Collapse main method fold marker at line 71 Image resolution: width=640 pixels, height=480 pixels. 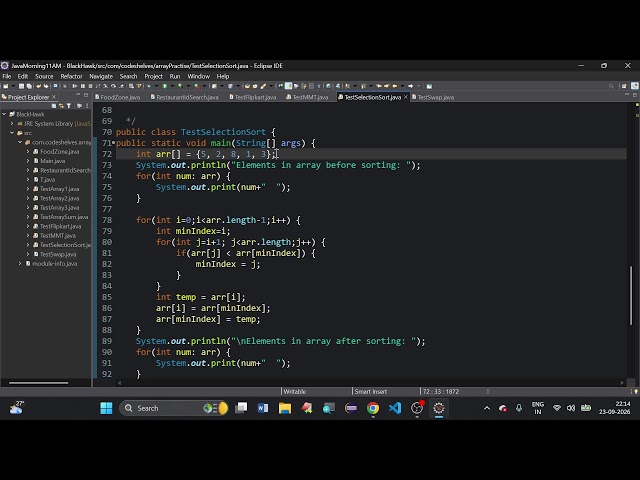pyautogui.click(x=113, y=143)
